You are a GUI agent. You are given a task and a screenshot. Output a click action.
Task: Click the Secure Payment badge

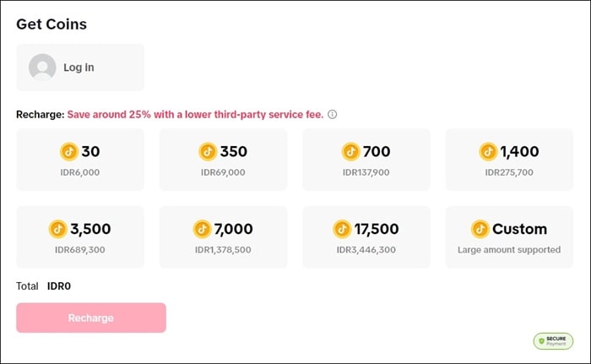(553, 340)
